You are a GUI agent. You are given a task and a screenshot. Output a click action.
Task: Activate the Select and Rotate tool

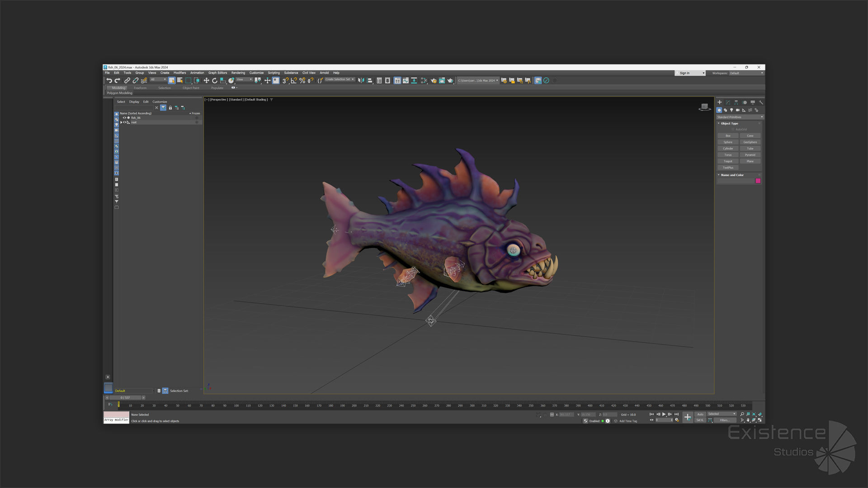tap(215, 80)
